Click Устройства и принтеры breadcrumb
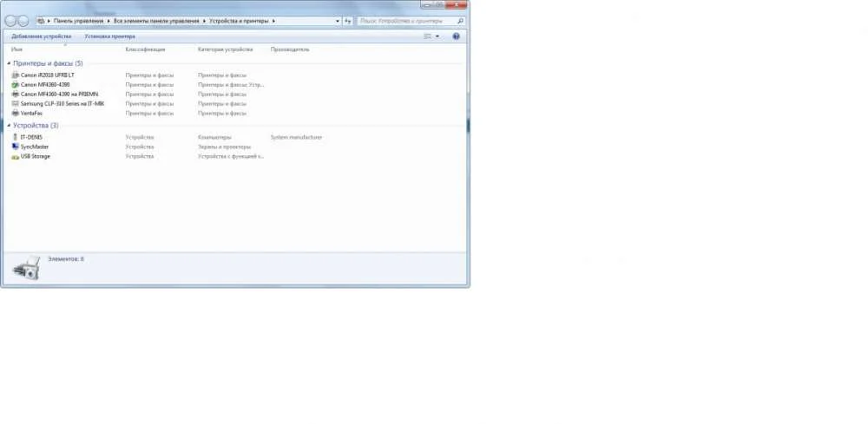Screen dimensions: 868x424 [239, 21]
